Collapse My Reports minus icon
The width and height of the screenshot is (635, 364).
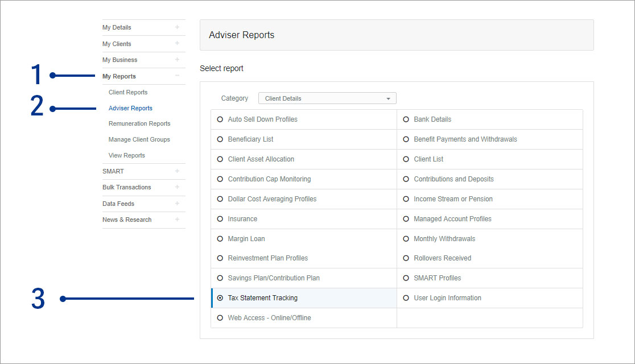coord(177,76)
